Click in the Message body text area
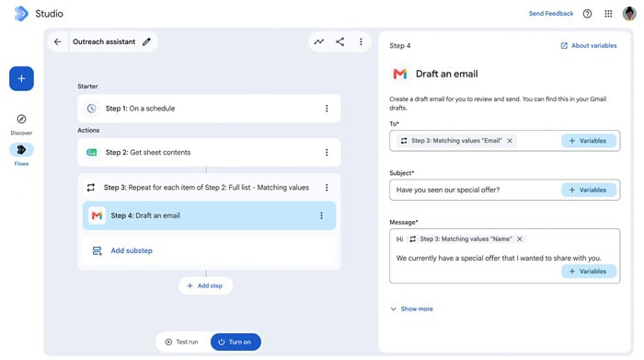 (505, 256)
